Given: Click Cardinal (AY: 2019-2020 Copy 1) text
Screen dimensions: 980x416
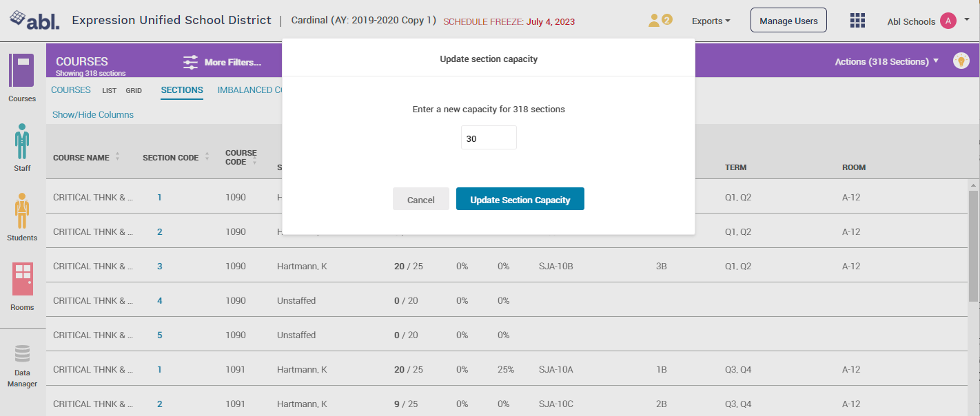Looking at the screenshot, I should tap(364, 20).
